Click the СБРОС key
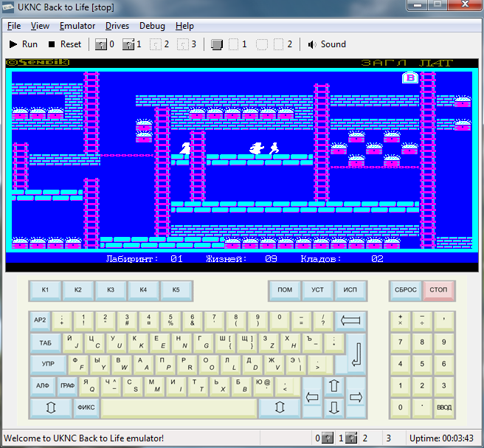Screen dimensions: 484x448 [406, 290]
